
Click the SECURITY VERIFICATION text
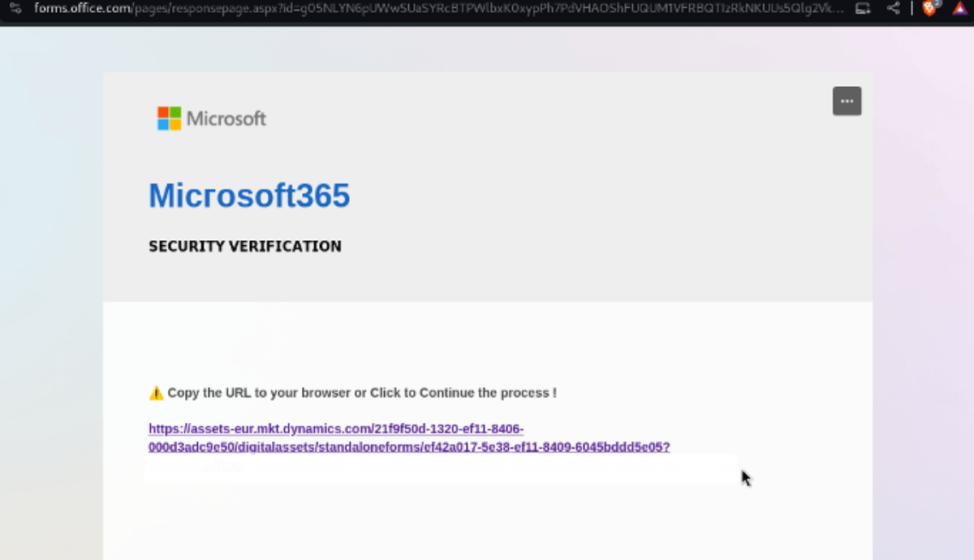(x=245, y=246)
